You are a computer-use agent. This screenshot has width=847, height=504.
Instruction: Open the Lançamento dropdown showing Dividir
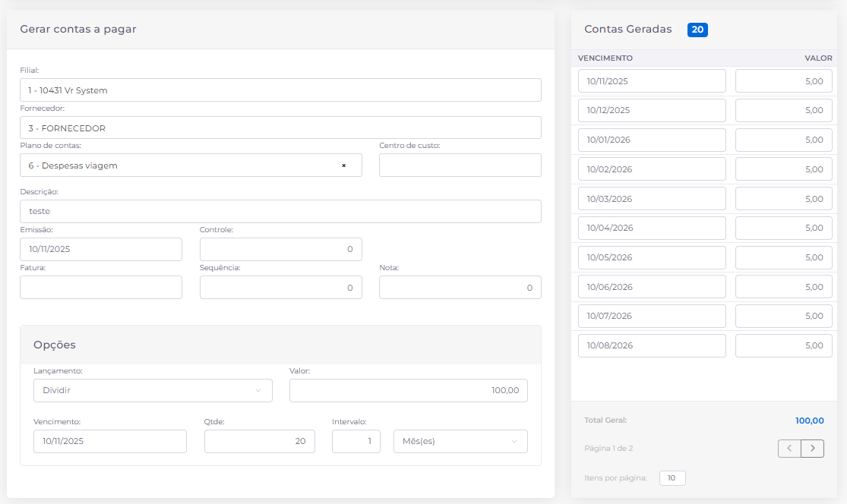pyautogui.click(x=153, y=391)
